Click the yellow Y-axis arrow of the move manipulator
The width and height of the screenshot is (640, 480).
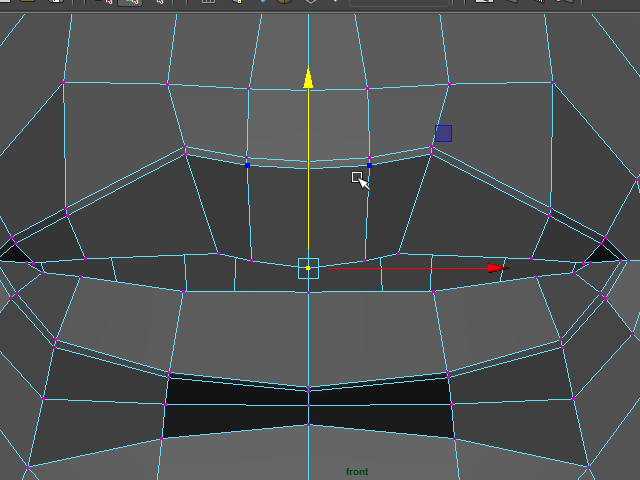pos(308,79)
